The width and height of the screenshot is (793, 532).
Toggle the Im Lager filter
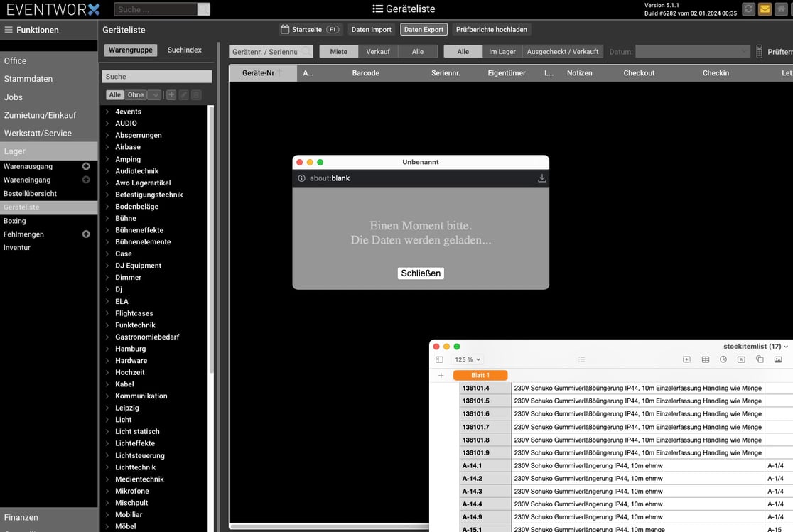pyautogui.click(x=502, y=52)
